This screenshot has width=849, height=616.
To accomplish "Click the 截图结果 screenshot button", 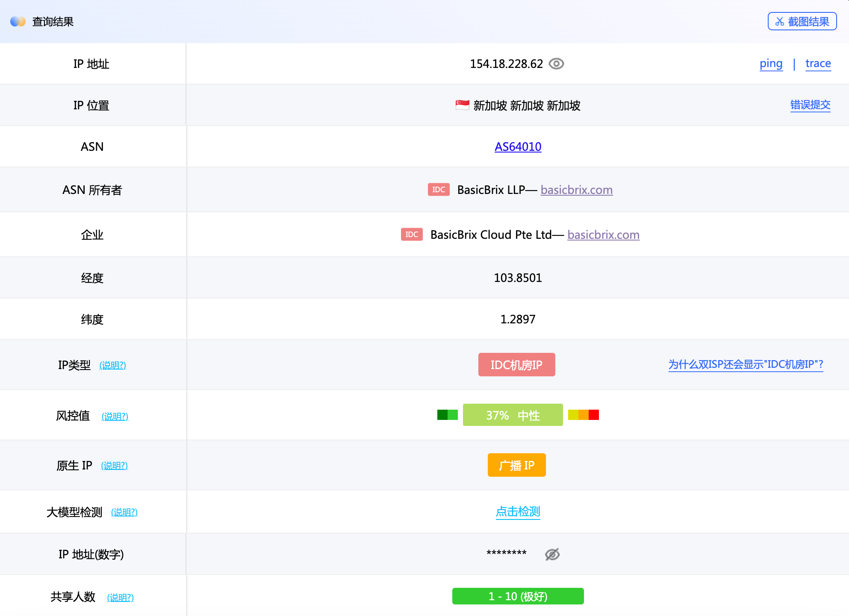I will [802, 21].
